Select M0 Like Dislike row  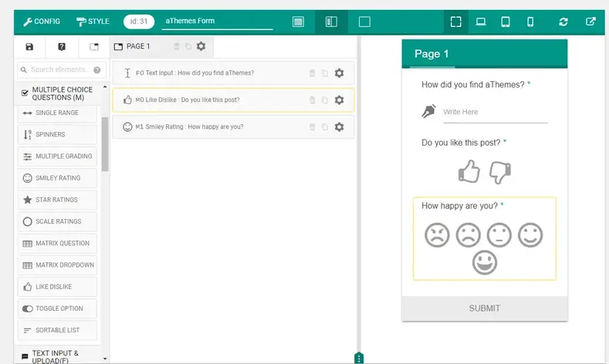click(233, 100)
